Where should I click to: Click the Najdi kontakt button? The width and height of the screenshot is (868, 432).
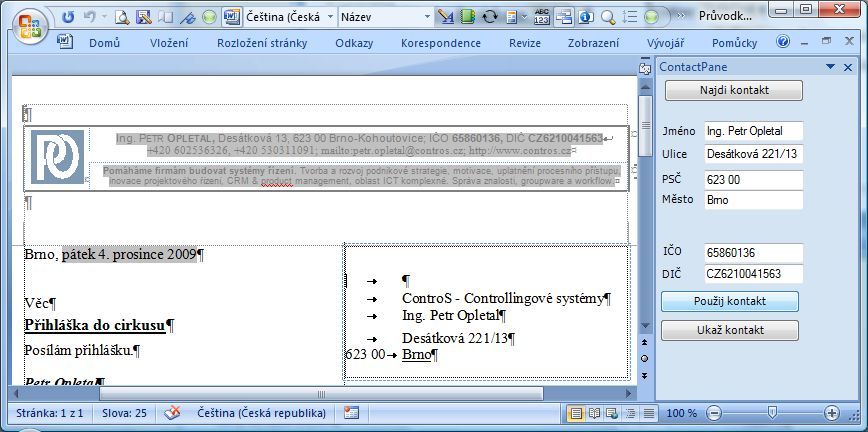734,91
